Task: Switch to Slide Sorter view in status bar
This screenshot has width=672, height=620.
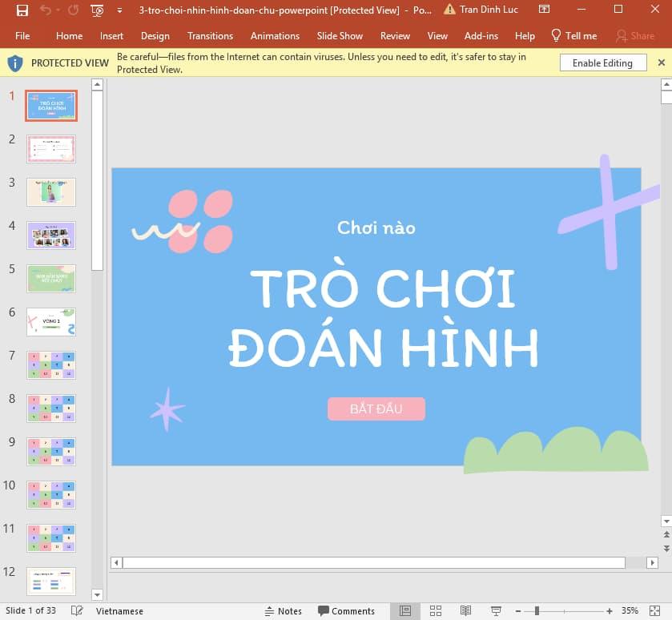Action: 436,610
